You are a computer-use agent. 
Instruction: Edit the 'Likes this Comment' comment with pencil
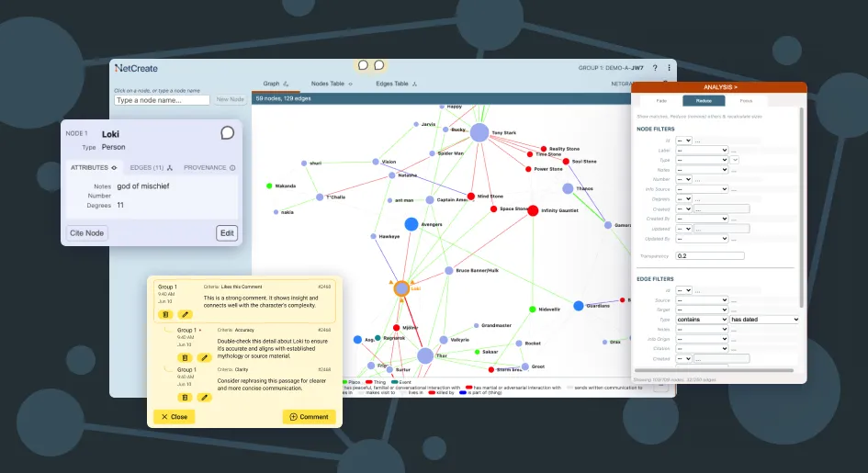coord(185,314)
